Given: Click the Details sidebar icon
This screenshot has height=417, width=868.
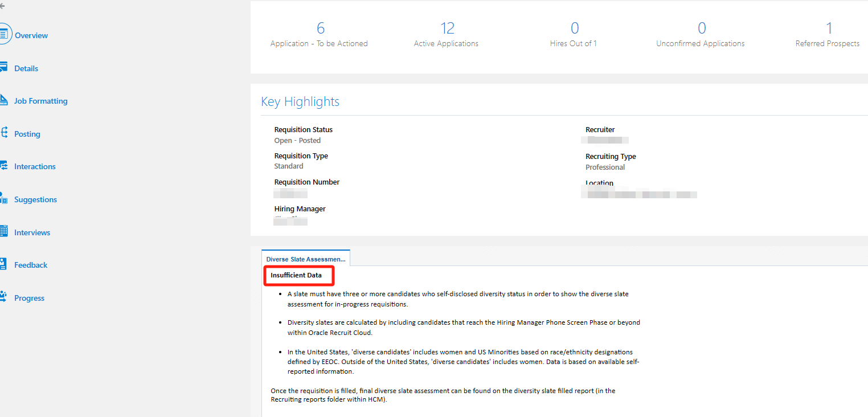Looking at the screenshot, I should point(3,67).
